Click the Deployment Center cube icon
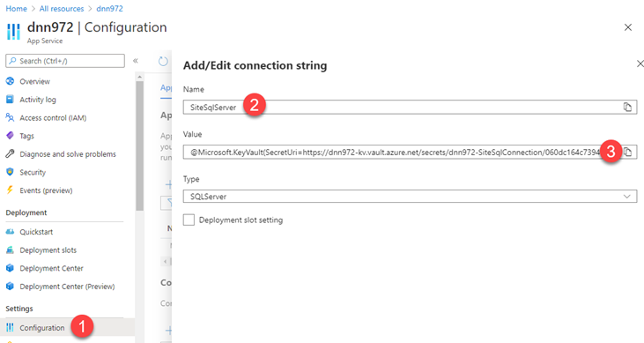The image size is (644, 343). 10,268
